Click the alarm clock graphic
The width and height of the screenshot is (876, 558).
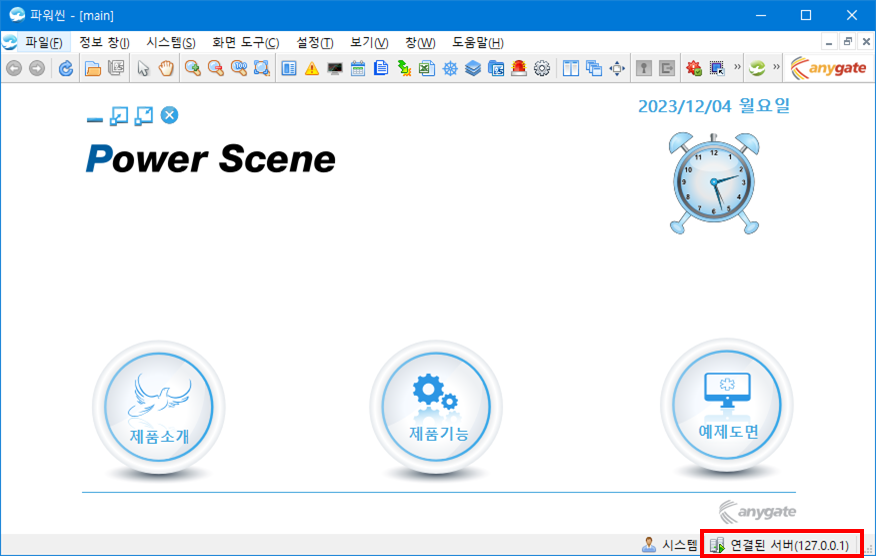pyautogui.click(x=714, y=183)
